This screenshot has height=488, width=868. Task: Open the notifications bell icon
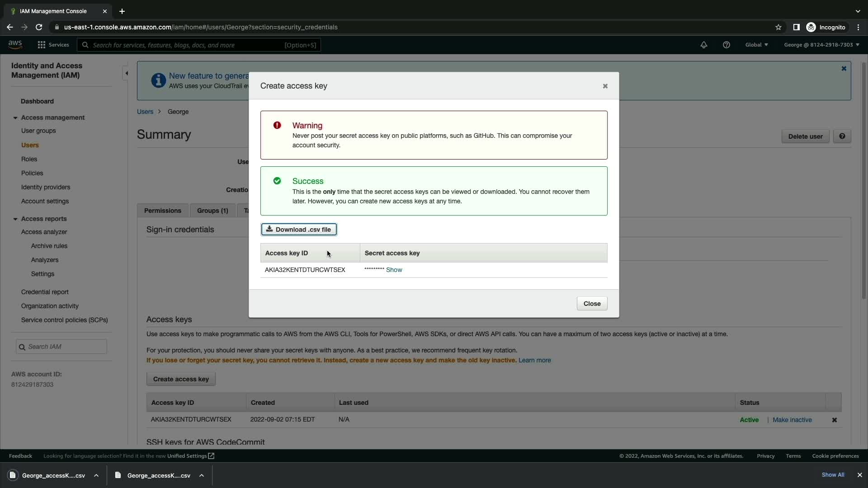click(703, 45)
